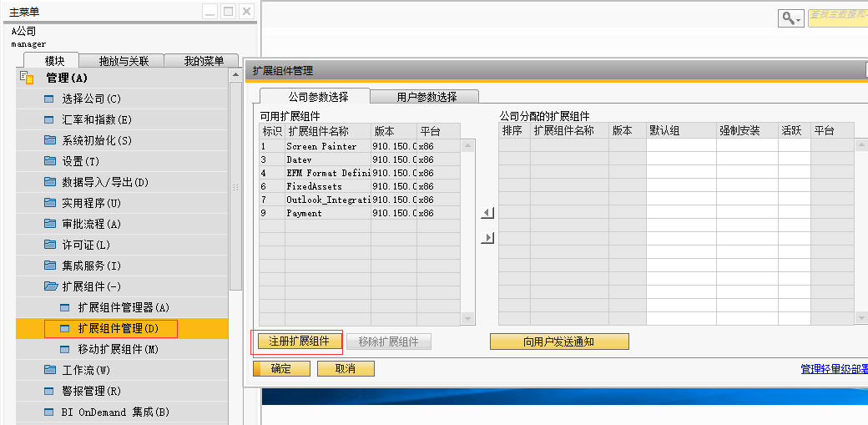
Task: Expand the 集成服务(I) folder
Action: click(x=122, y=266)
